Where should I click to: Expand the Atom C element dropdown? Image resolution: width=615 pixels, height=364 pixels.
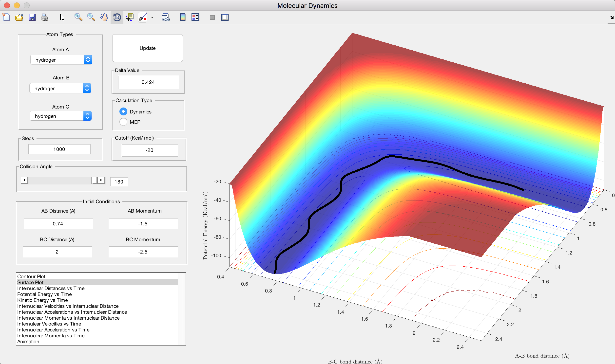point(61,116)
